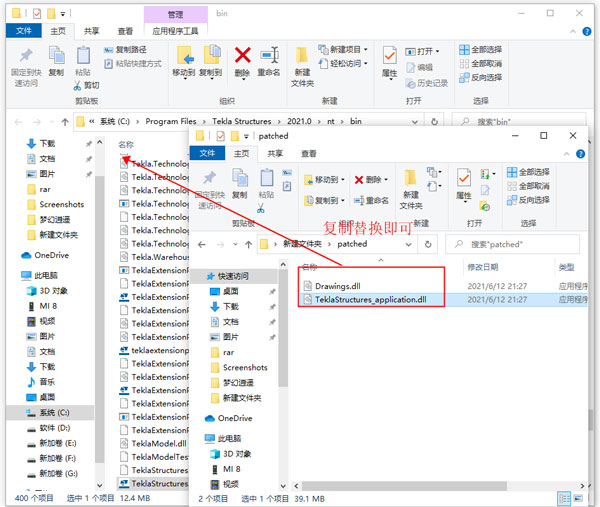Click Select all in patched window
This screenshot has width=600, height=507.
[528, 172]
